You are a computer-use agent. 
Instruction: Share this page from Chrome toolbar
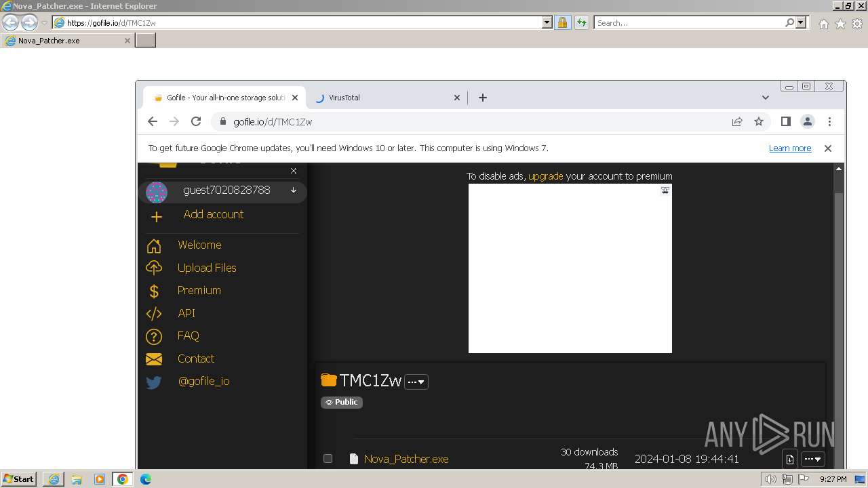737,121
